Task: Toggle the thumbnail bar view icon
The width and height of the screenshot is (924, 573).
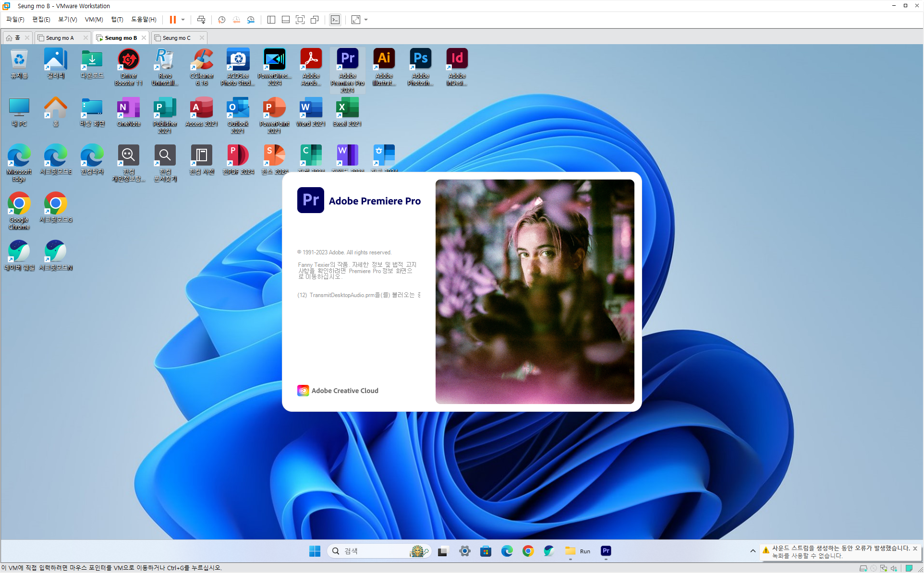Action: pos(286,20)
